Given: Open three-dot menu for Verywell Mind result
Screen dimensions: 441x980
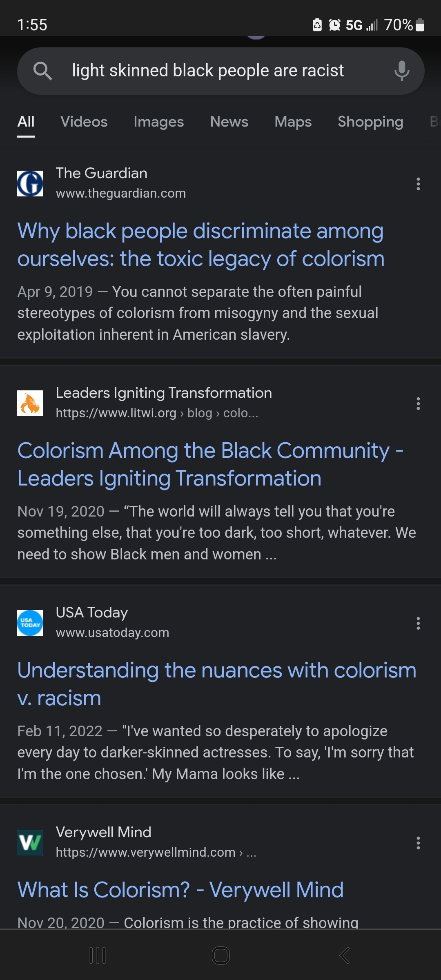Looking at the screenshot, I should click(x=418, y=843).
